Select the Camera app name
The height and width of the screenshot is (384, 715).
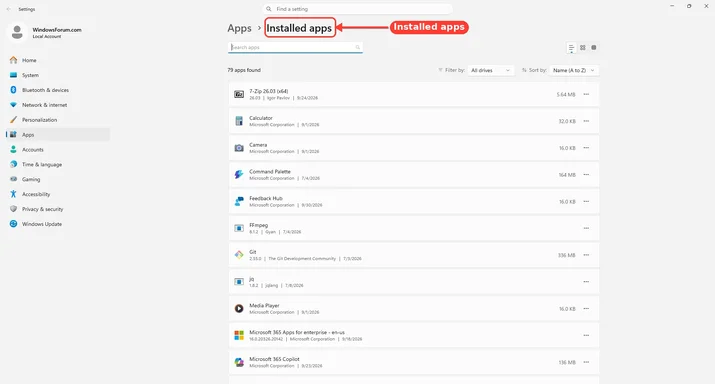click(258, 145)
